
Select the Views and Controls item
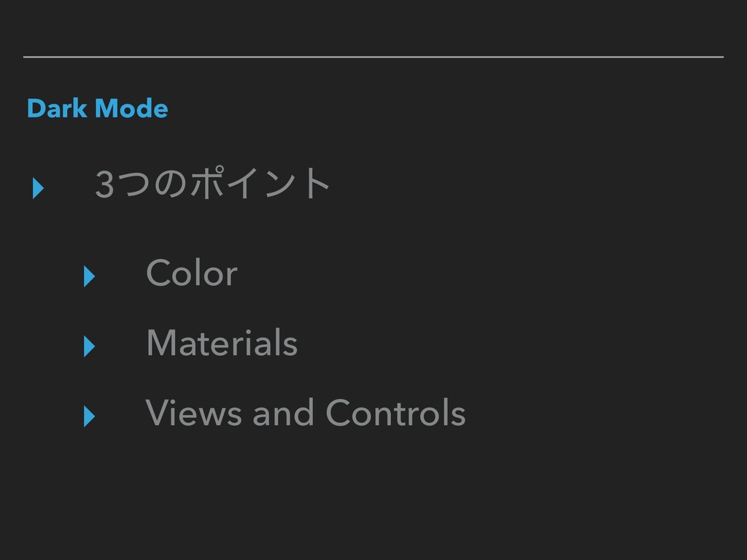pyautogui.click(x=306, y=413)
